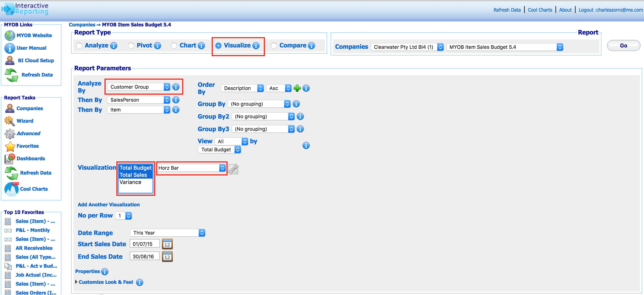Viewport: 644px width, 295px height.
Task: Click Refresh Data arrows icon under MYOB Links
Action: 11,75
